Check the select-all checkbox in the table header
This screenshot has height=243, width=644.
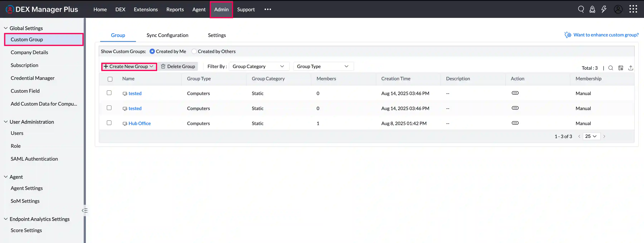[110, 79]
